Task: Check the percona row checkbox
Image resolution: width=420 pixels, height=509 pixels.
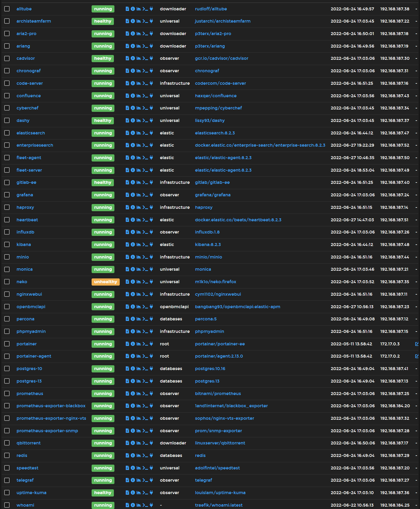Action: tap(7, 319)
